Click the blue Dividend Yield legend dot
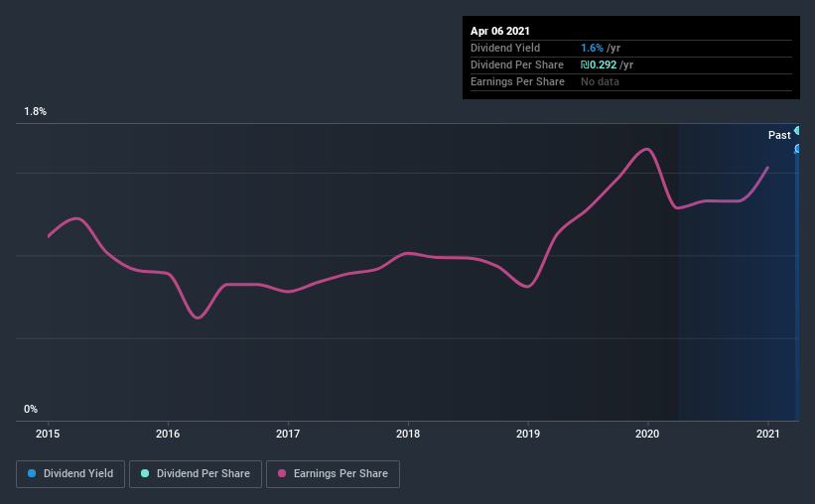The image size is (815, 504). (x=32, y=473)
